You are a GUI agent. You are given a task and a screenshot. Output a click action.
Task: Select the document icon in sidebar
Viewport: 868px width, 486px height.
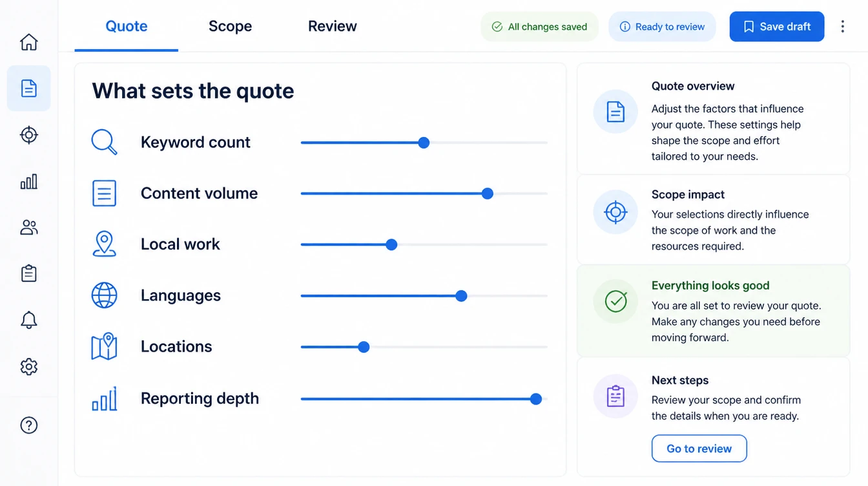[28, 89]
